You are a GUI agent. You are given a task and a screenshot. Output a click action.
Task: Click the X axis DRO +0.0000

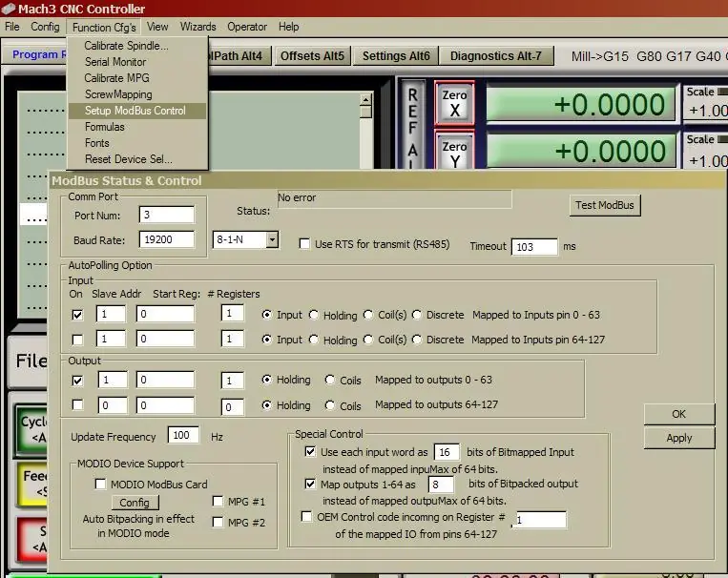(x=581, y=104)
